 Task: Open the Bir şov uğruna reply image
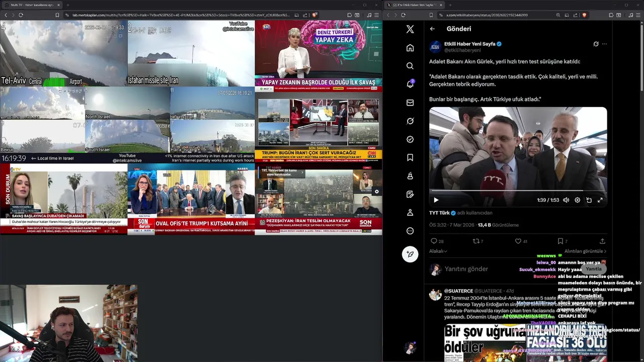coord(485,343)
